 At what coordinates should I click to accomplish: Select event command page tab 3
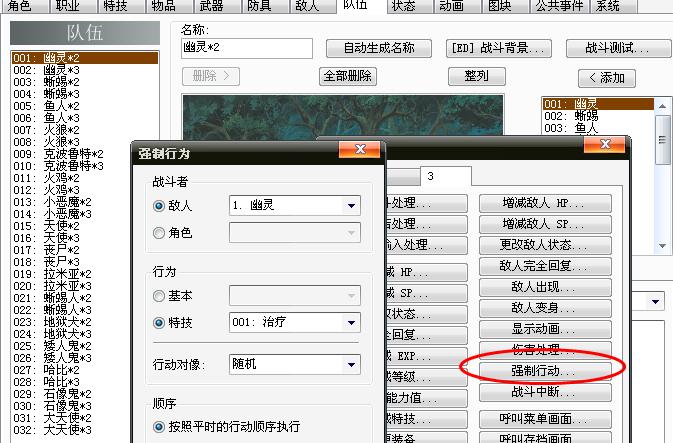446,176
